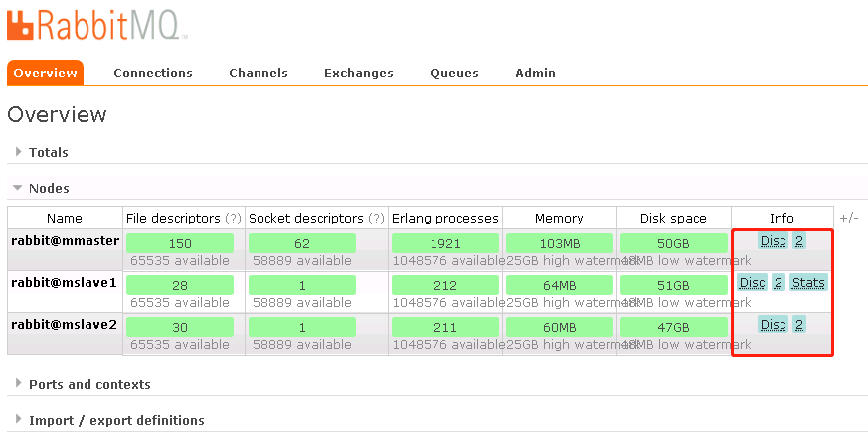
Task: Click the +/- column toggle
Action: coord(849,218)
